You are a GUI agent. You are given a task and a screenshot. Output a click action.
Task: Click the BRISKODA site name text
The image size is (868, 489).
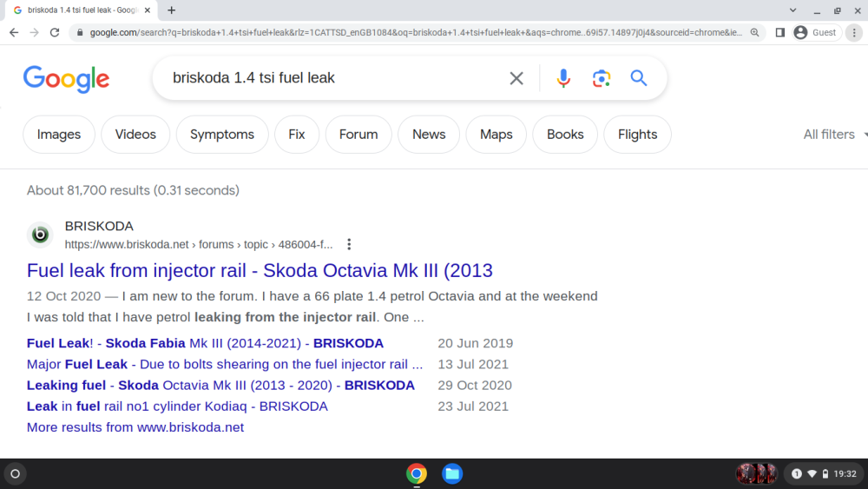click(99, 226)
